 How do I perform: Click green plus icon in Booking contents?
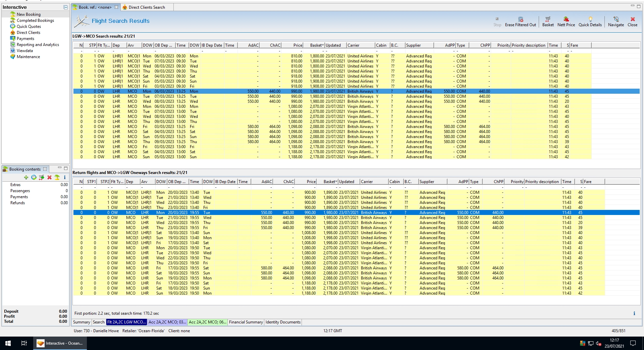pyautogui.click(x=26, y=177)
